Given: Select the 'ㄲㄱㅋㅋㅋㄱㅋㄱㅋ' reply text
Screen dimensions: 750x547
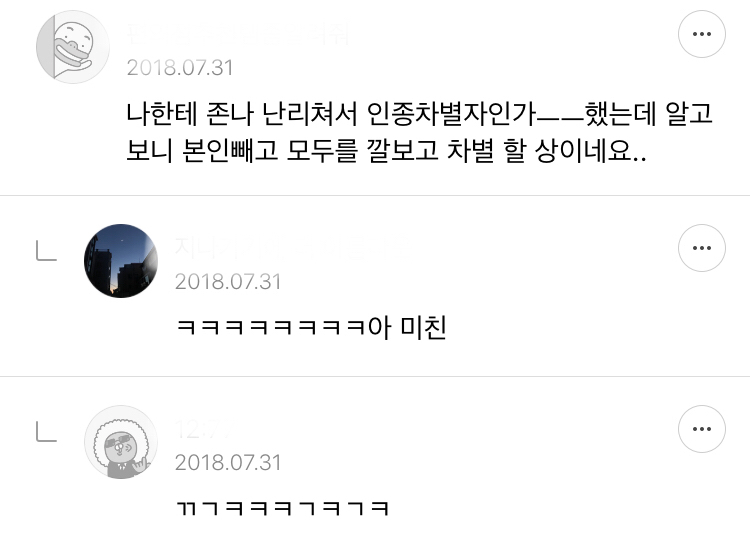Looking at the screenshot, I should pos(282,508).
